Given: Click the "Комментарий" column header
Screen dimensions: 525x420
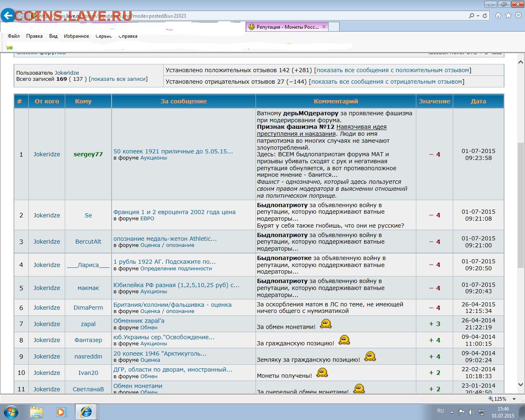Looking at the screenshot, I should [x=336, y=101].
